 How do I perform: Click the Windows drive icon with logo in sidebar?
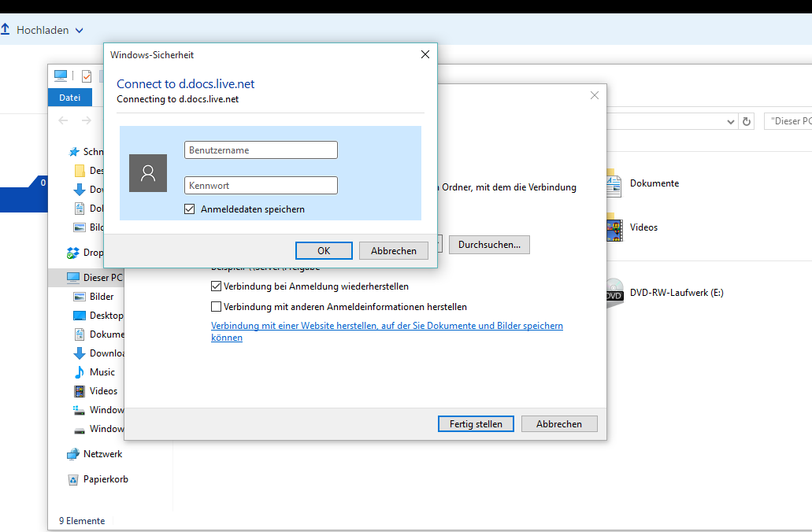[x=80, y=410]
